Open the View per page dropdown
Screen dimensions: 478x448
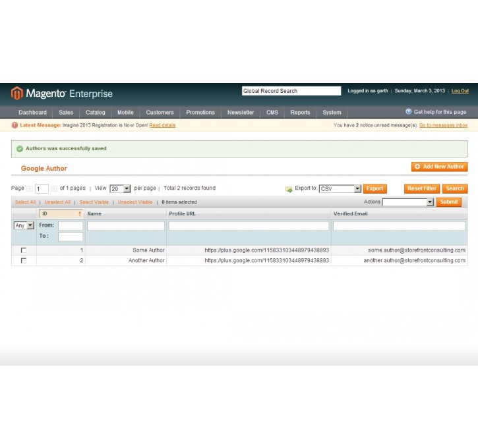click(120, 189)
